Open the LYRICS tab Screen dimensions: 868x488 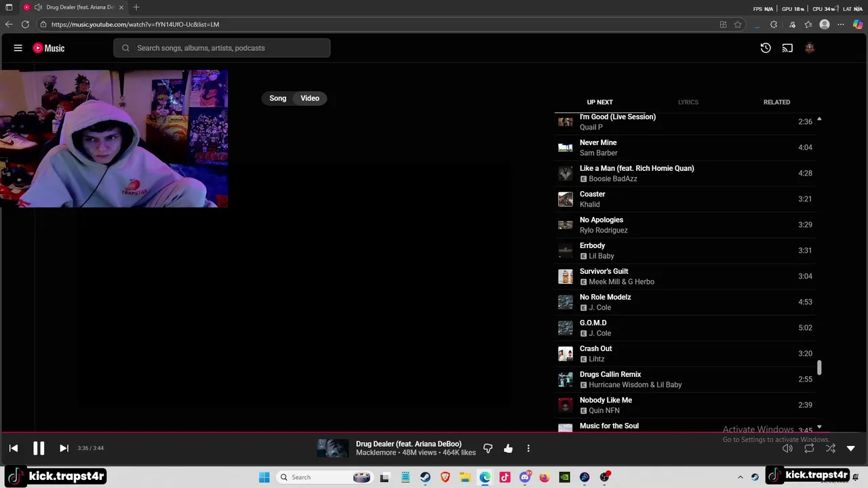tap(688, 102)
